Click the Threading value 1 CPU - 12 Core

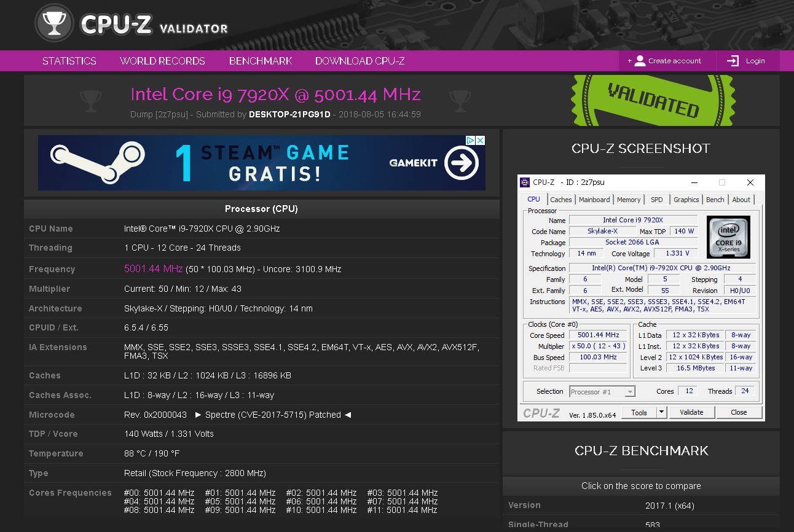(183, 248)
